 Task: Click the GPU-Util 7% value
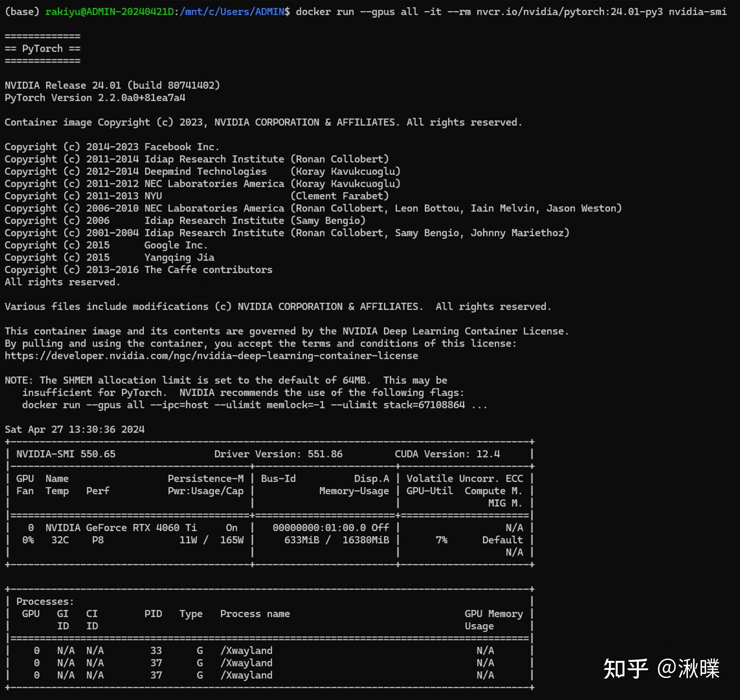(442, 540)
